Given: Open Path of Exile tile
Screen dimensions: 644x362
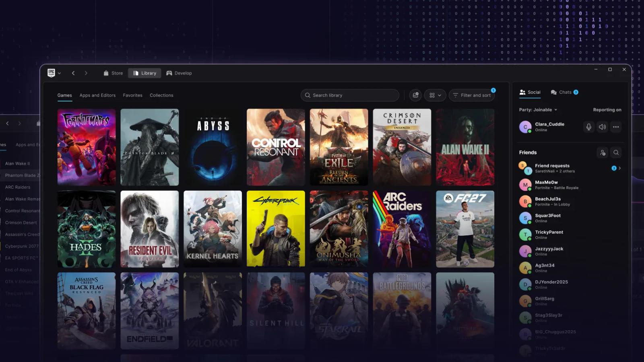Looking at the screenshot, I should pos(339,147).
